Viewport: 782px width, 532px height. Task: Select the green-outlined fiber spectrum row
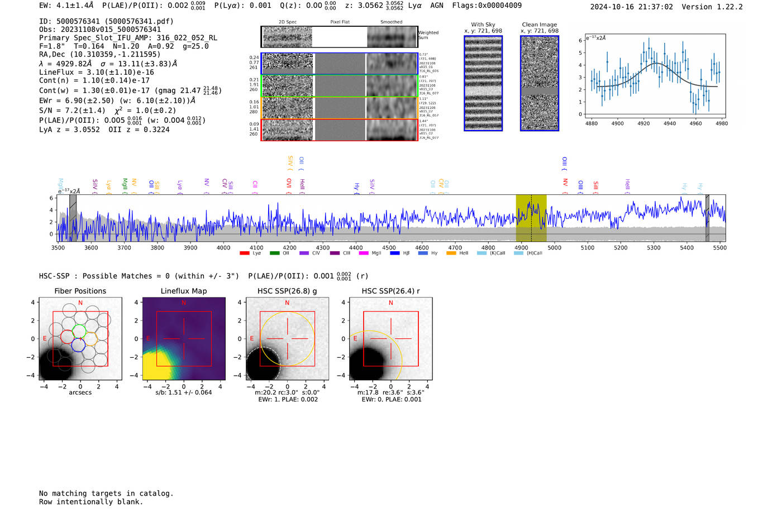[340, 86]
